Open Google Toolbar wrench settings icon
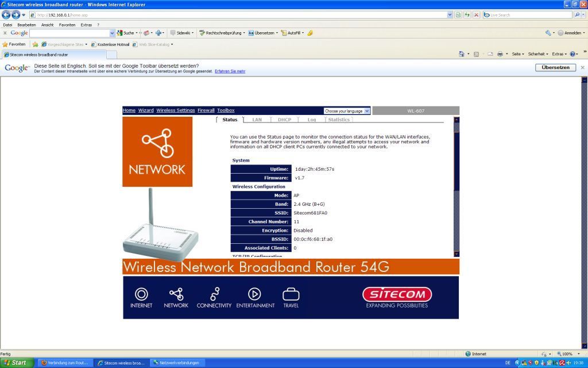 548,33
